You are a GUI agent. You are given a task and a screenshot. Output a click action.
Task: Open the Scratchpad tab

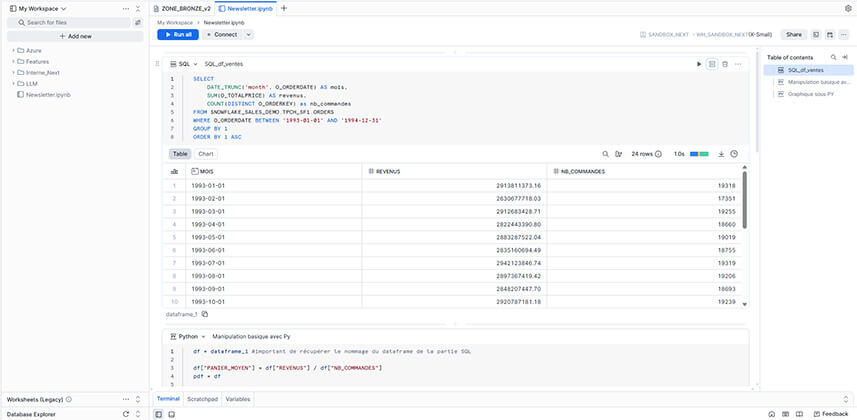pos(203,399)
